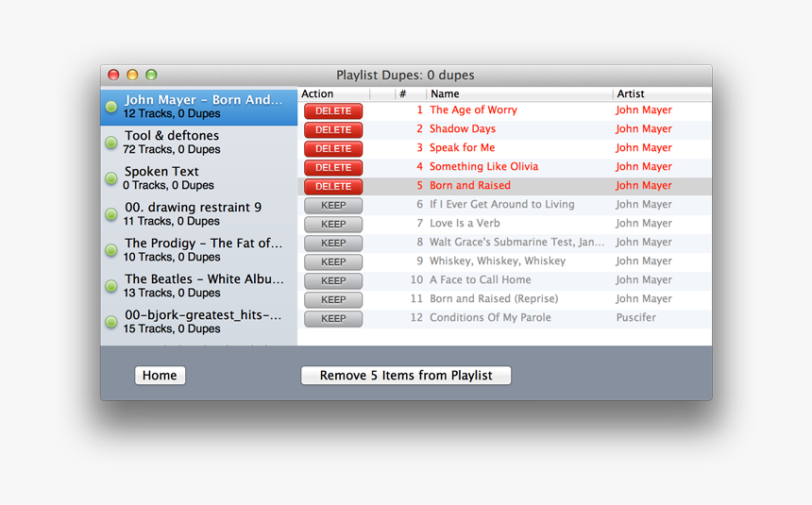Click track number 10 cell
Screen dimensions: 812x505
coord(416,279)
